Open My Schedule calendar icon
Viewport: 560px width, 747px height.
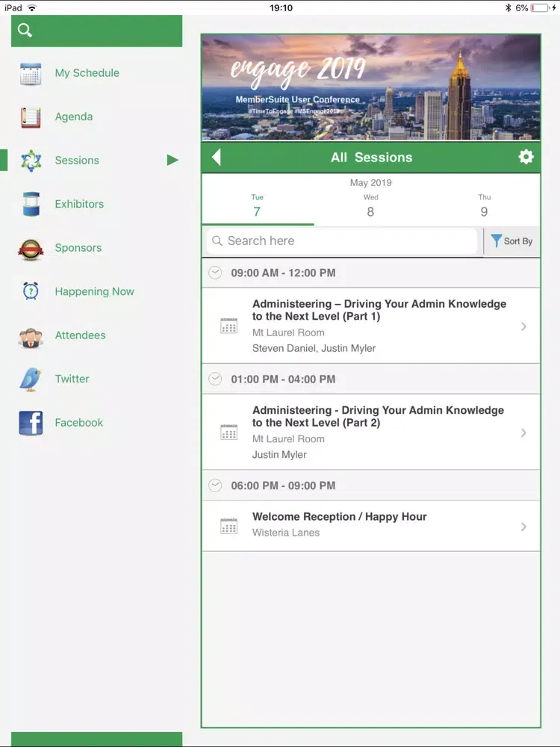(x=31, y=73)
